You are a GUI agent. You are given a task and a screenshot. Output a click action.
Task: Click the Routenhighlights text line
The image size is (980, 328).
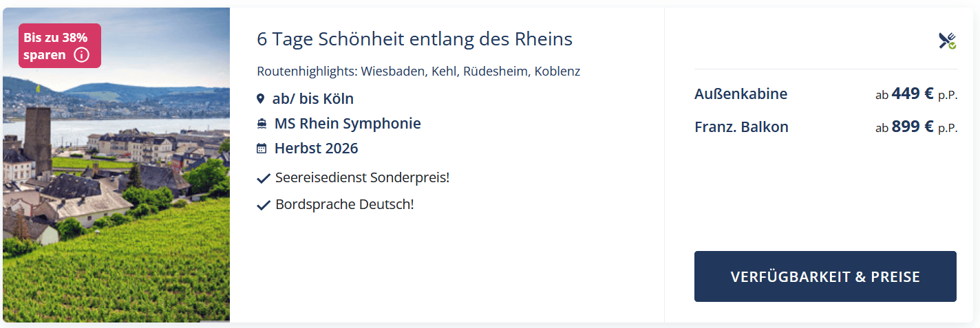(418, 72)
